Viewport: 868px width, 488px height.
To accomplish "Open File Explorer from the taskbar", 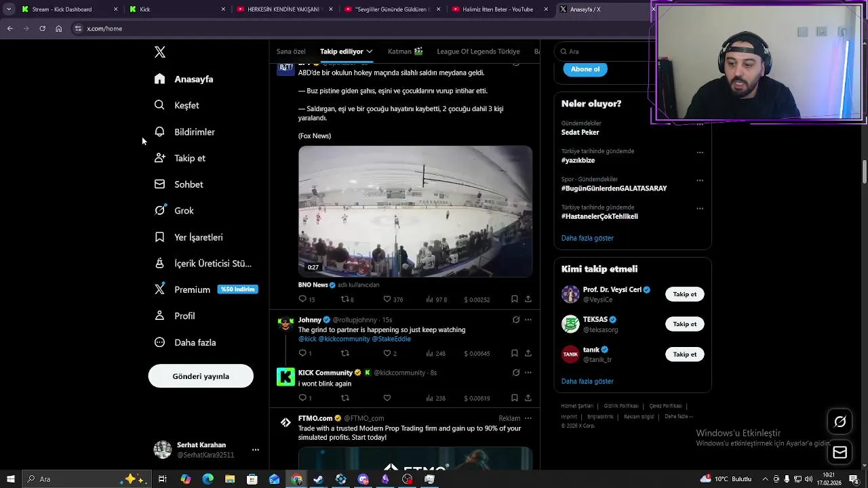I will coord(230,479).
